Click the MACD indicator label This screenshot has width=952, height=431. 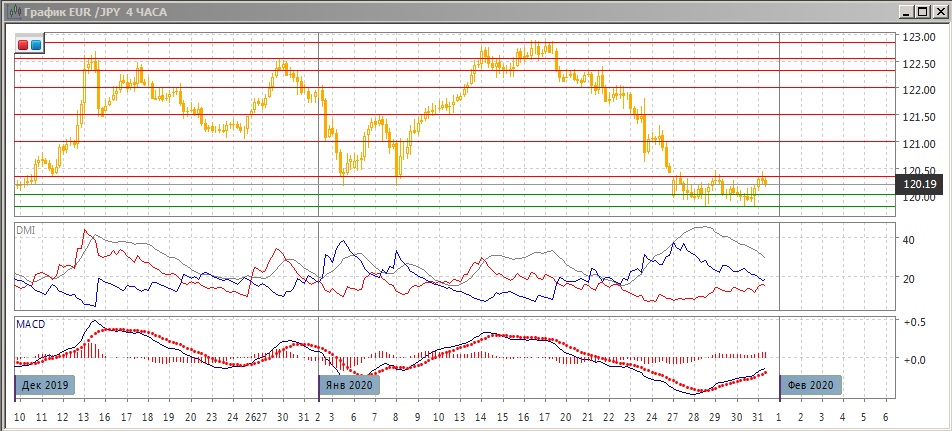(x=29, y=325)
